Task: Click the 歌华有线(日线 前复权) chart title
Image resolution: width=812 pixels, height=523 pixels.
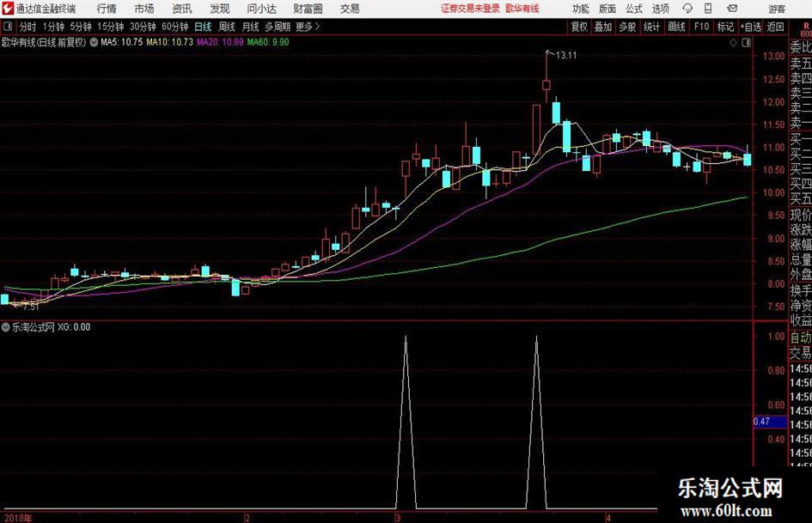Action: coord(44,42)
